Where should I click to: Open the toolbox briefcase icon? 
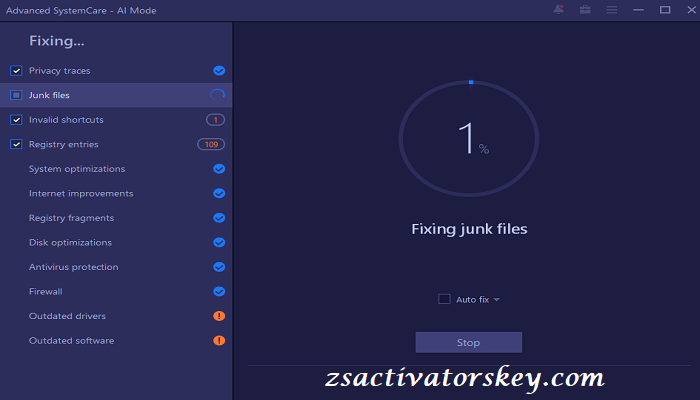click(x=585, y=9)
